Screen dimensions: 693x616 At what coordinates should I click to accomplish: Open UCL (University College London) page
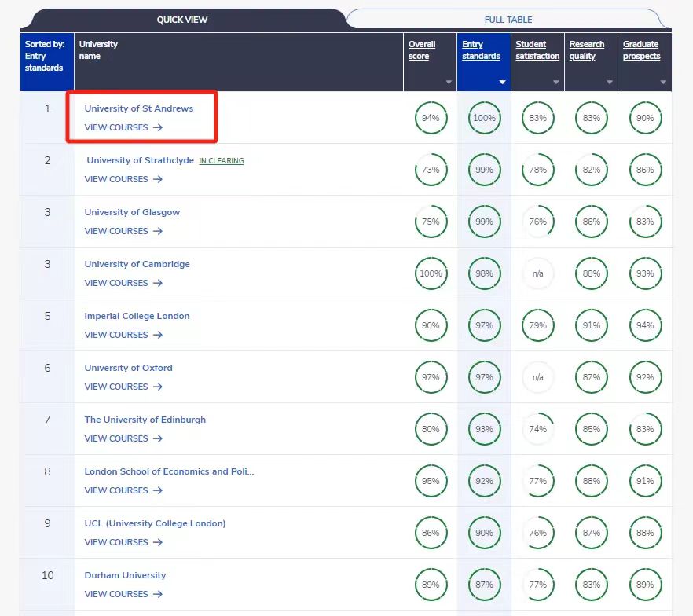pos(155,523)
